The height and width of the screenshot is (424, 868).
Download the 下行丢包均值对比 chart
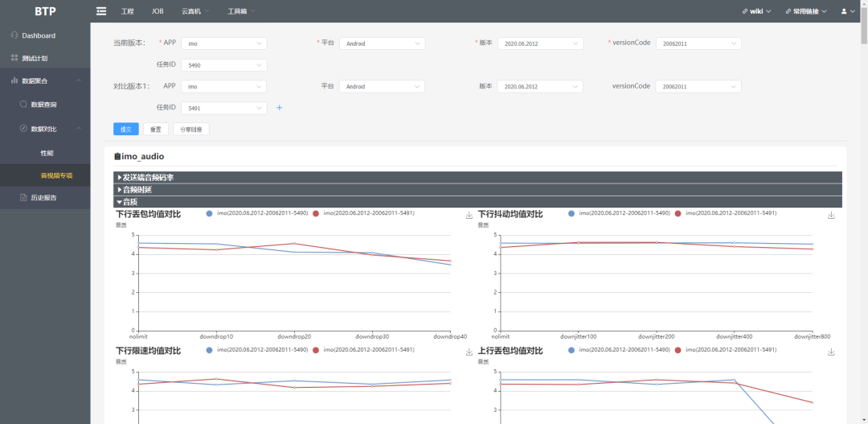[469, 215]
